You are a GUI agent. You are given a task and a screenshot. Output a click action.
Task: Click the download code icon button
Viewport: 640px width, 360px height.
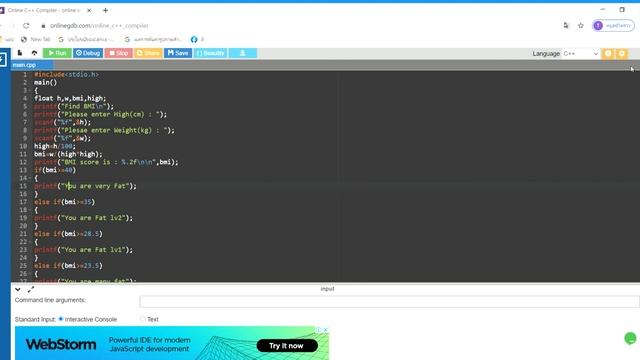(243, 53)
